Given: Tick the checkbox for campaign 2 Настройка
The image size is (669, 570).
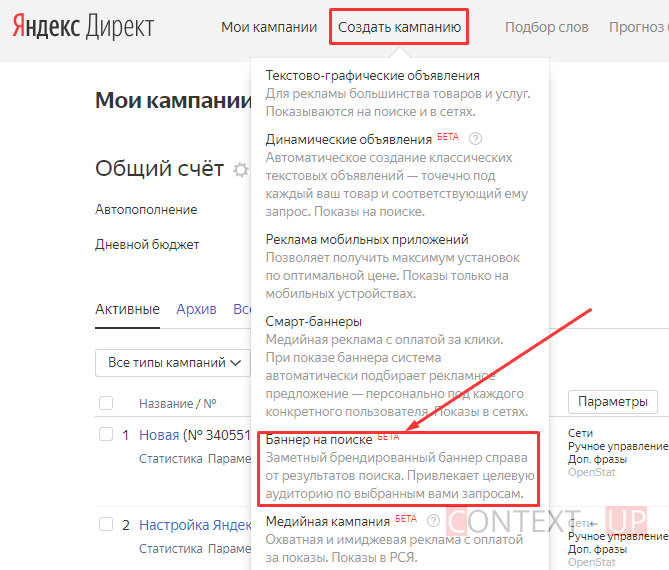Looking at the screenshot, I should click(x=106, y=524).
